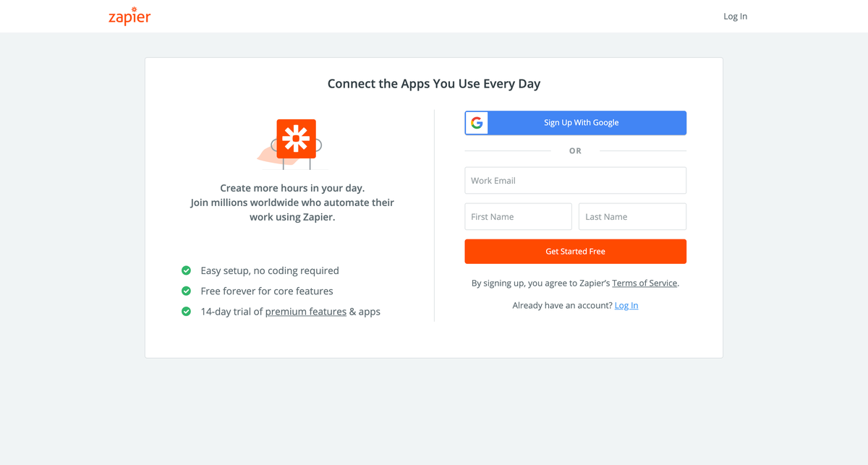Click the Zapier logo in the header
Viewport: 868px width, 465px height.
pos(129,16)
